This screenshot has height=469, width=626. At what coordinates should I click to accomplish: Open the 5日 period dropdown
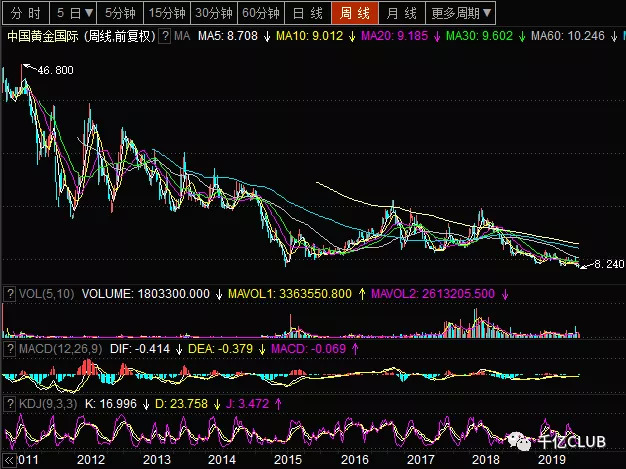[x=73, y=13]
